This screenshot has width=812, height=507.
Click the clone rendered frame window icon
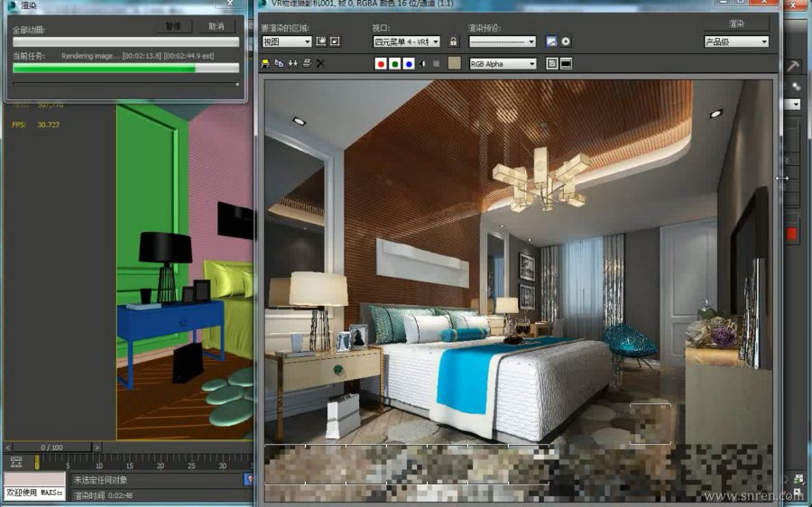click(293, 63)
